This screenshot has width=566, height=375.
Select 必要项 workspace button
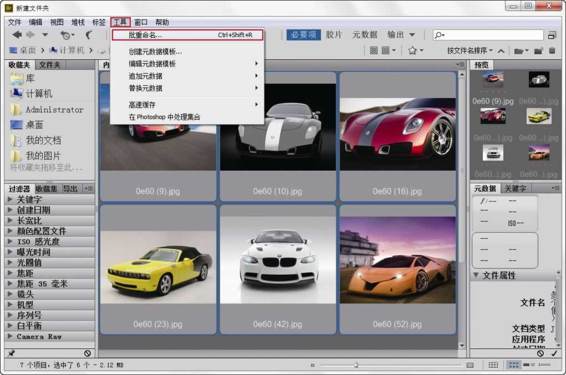tap(304, 35)
